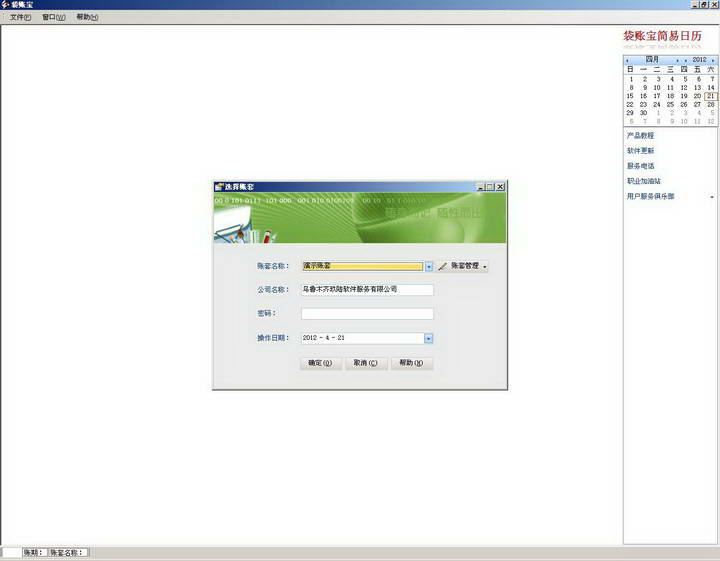
Task: Open the 产品教程 product tutorial link
Action: 640,135
